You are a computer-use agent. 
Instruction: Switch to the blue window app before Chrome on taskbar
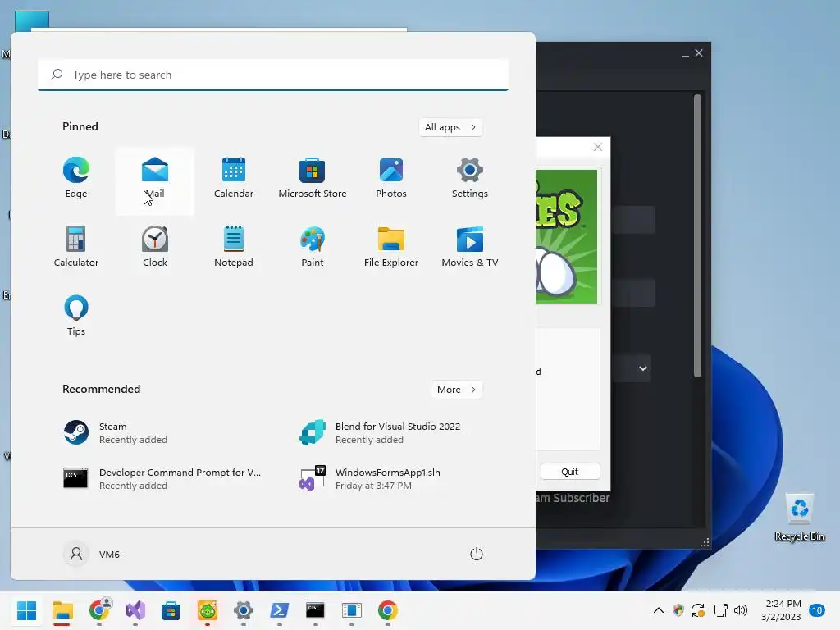pyautogui.click(x=351, y=610)
